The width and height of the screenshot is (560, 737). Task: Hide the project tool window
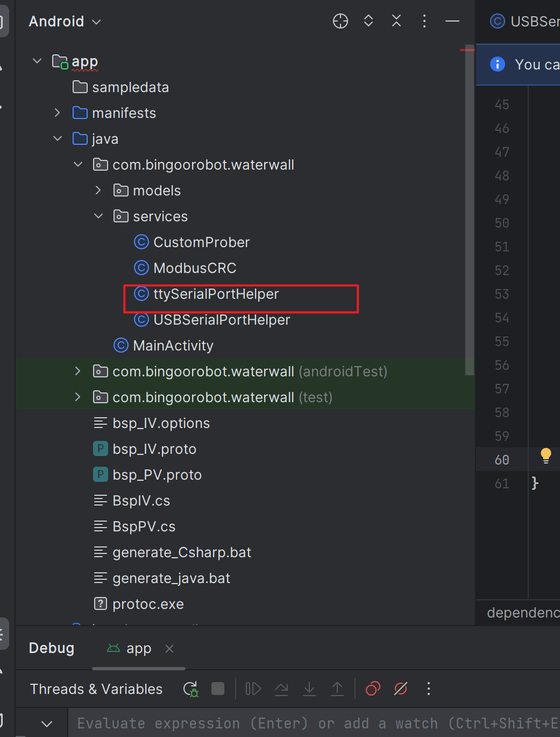tap(452, 21)
